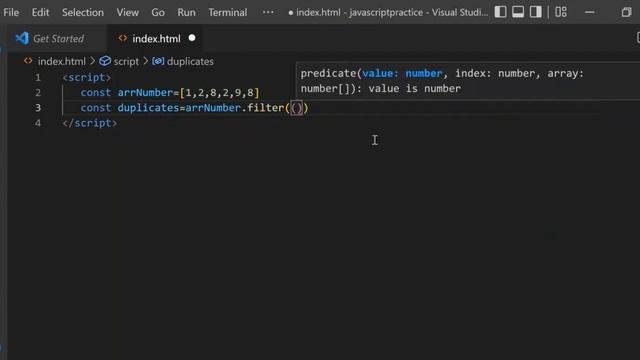Select the script breadcrumb segment
This screenshot has height=360, width=640.
coord(126,61)
